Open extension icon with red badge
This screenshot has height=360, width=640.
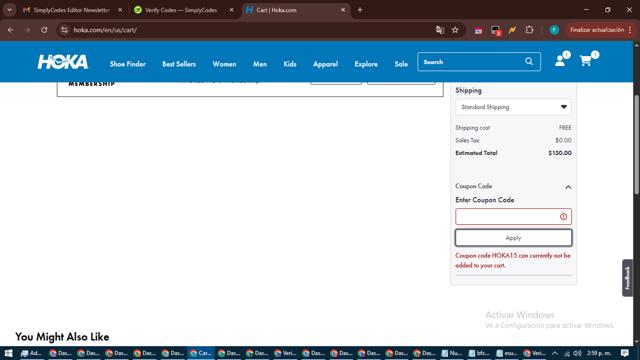click(496, 30)
